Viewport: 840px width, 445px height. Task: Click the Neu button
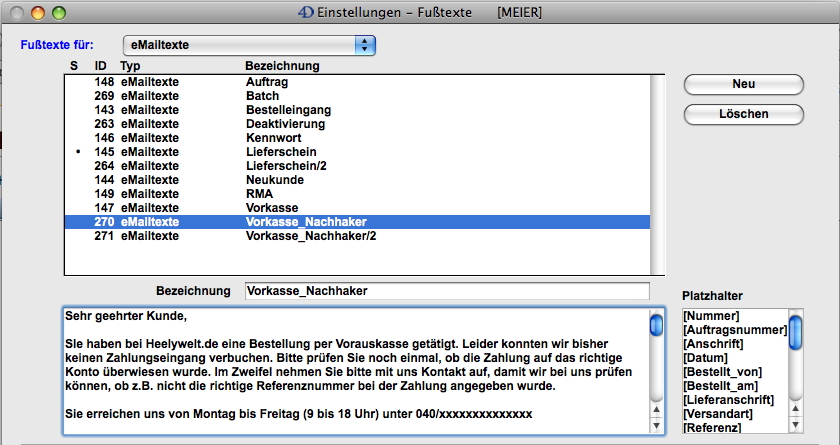(743, 83)
